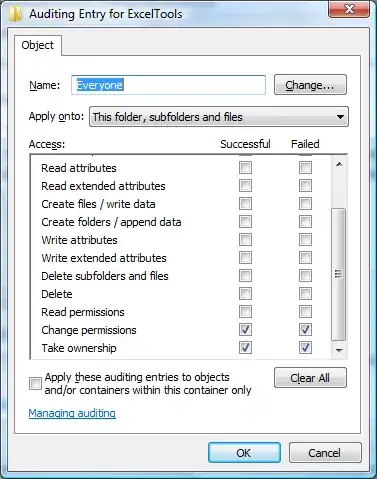The height and width of the screenshot is (479, 377).
Task: Check Successful for Create folders / append data
Action: click(x=245, y=222)
